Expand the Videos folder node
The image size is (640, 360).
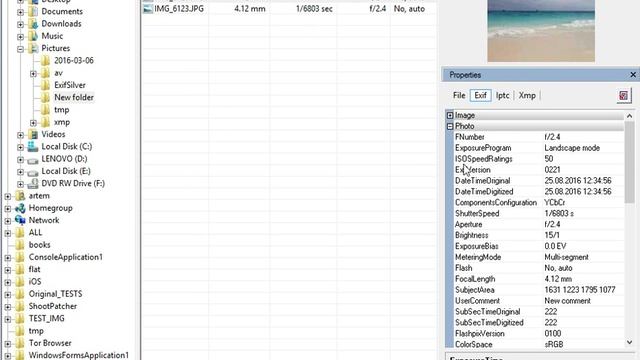point(20,135)
